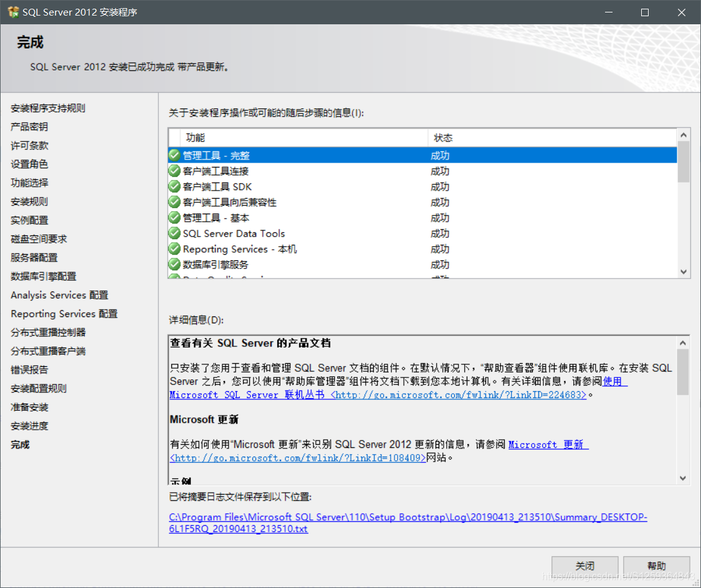Click green check icon for SQL Server Data Tools
This screenshot has height=588, width=701.
coord(174,233)
